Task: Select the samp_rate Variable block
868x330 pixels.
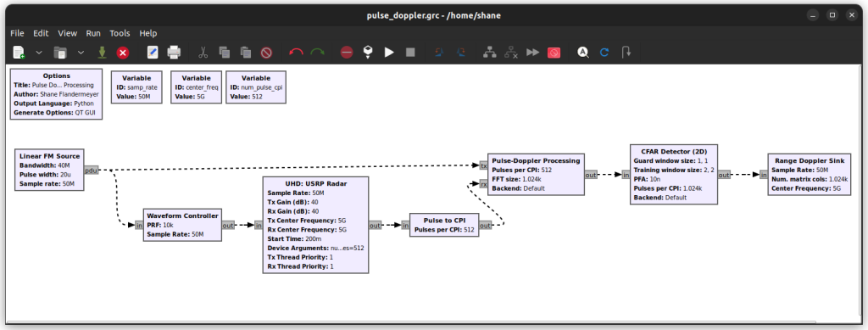Action: [136, 87]
